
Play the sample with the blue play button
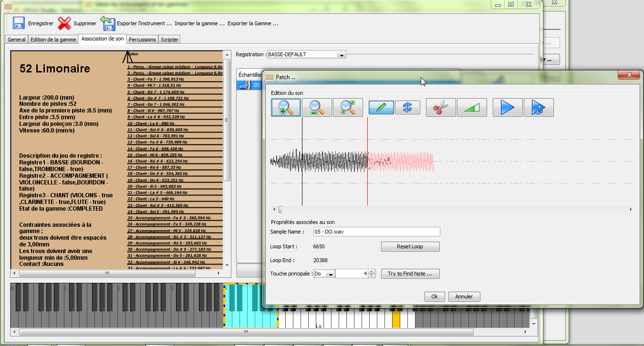(x=508, y=107)
